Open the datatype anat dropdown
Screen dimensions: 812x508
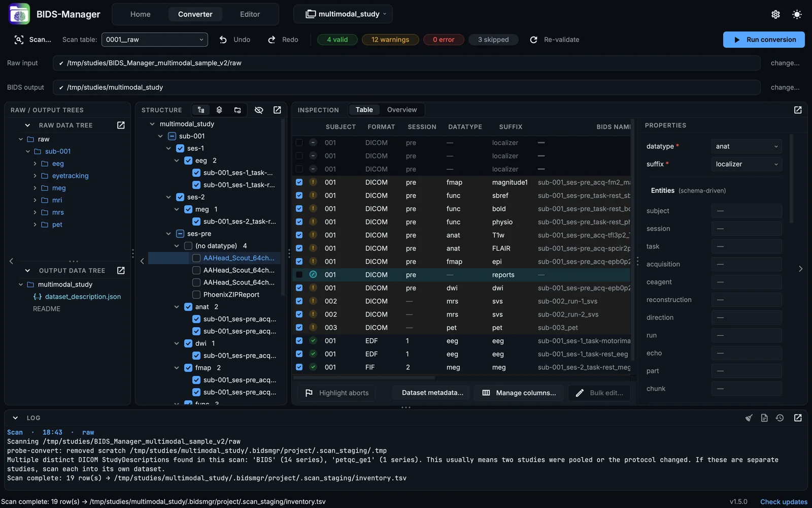(x=747, y=146)
